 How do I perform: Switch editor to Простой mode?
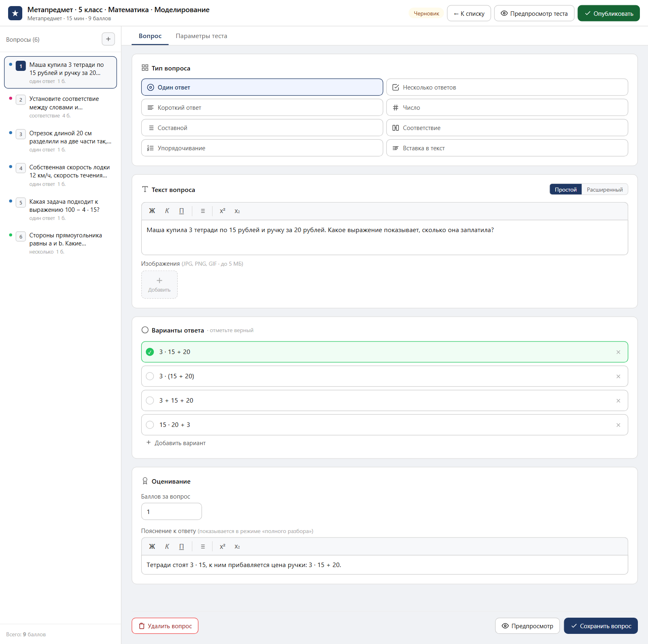coord(566,190)
